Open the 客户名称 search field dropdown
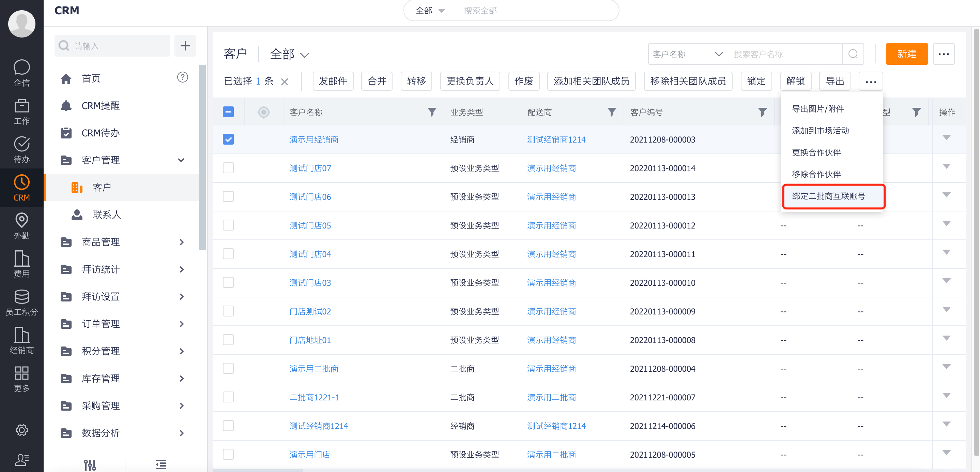The width and height of the screenshot is (980, 472). pyautogui.click(x=688, y=54)
